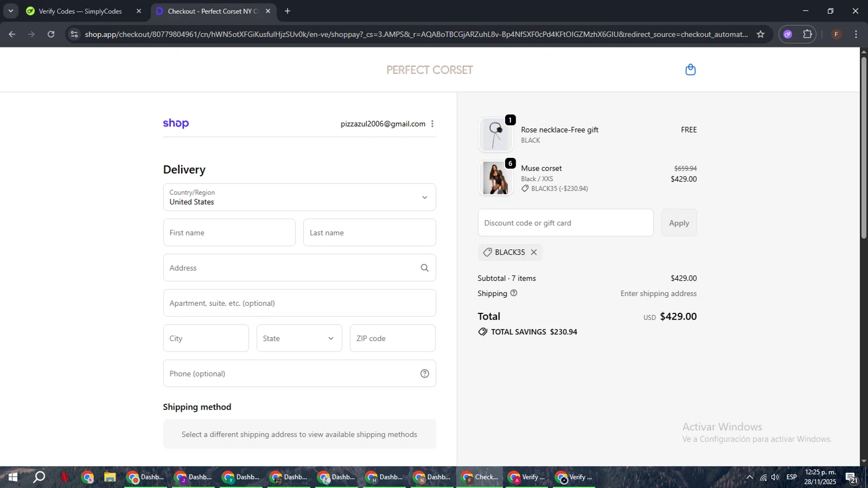The height and width of the screenshot is (488, 868).
Task: Open network settings tray icon
Action: coord(763,477)
